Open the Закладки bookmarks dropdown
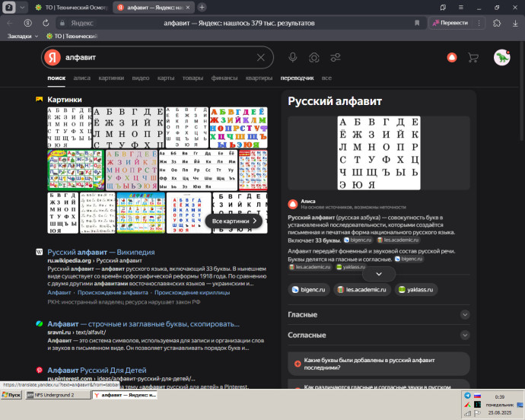 pyautogui.click(x=23, y=36)
